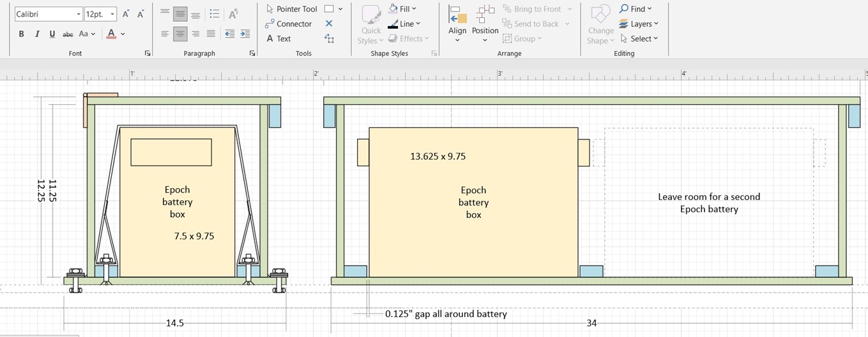
Task: Choose the Text tool
Action: 278,38
